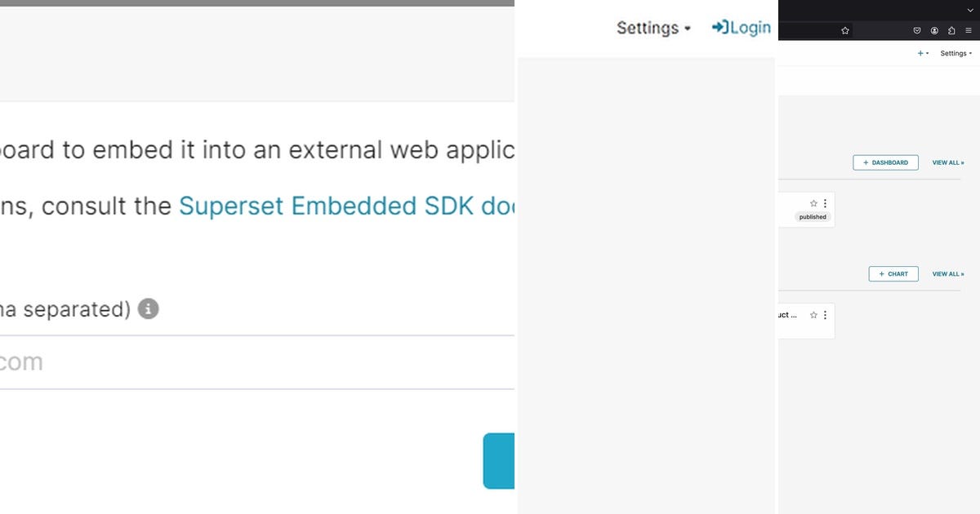Image resolution: width=980 pixels, height=514 pixels.
Task: Create a new dashboard with + DASHBOARD
Action: (885, 162)
